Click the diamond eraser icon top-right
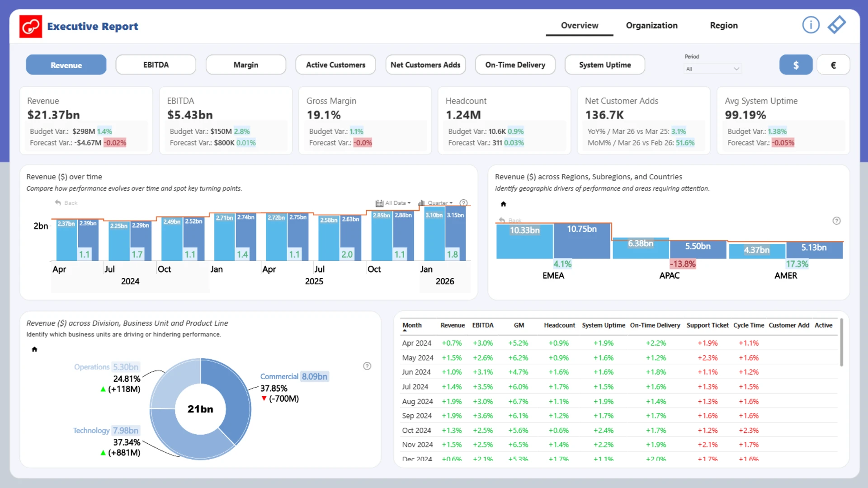This screenshot has height=488, width=868. click(837, 25)
